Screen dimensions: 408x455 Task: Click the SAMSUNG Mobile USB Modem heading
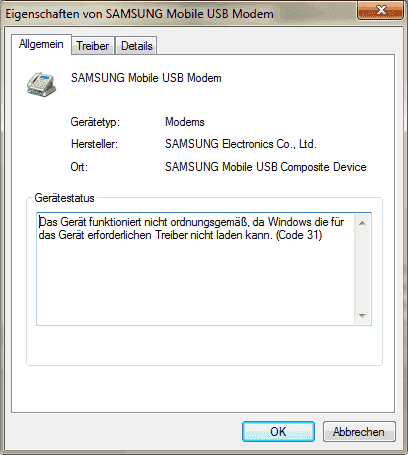pyautogui.click(x=146, y=78)
